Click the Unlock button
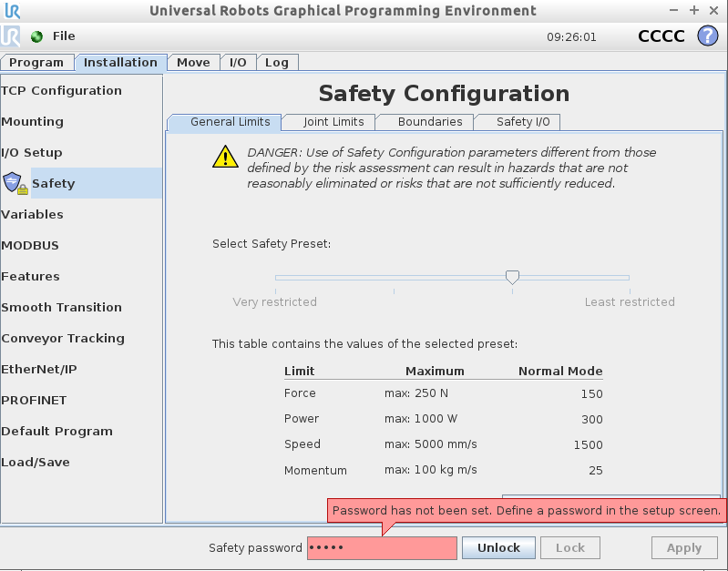 (x=498, y=548)
